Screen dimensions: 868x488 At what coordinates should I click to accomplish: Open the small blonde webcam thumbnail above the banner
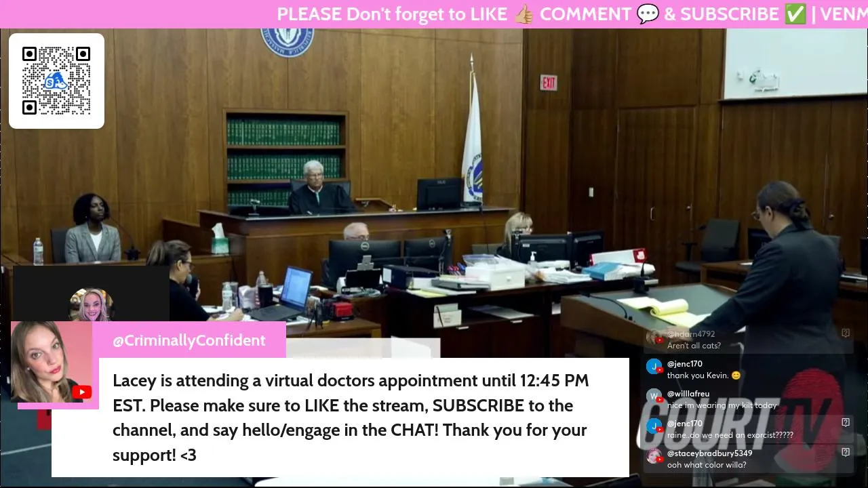92,304
